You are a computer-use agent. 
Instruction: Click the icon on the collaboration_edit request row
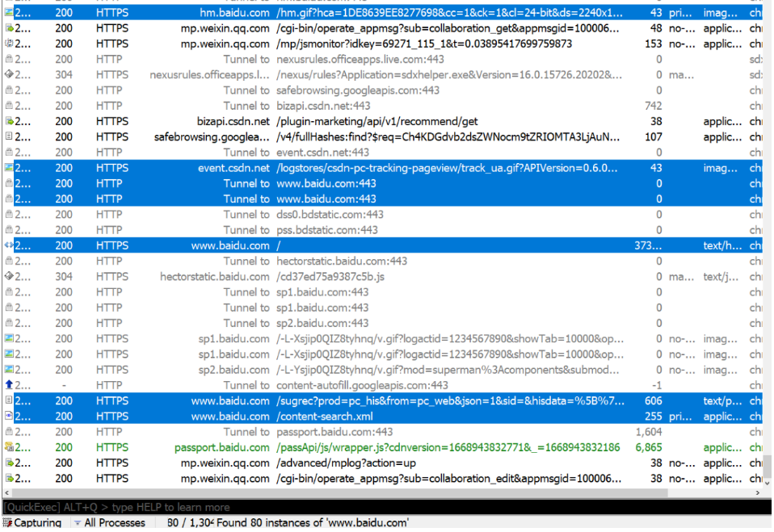click(9, 478)
